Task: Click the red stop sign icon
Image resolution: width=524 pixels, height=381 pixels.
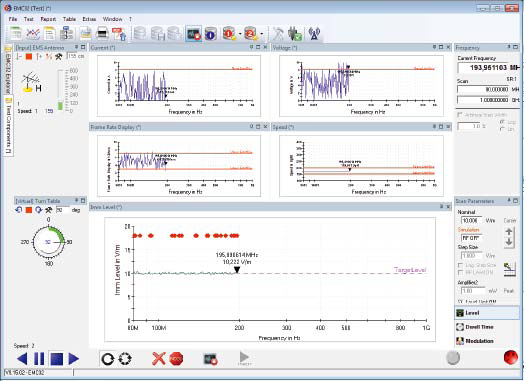Action: pyautogui.click(x=176, y=359)
